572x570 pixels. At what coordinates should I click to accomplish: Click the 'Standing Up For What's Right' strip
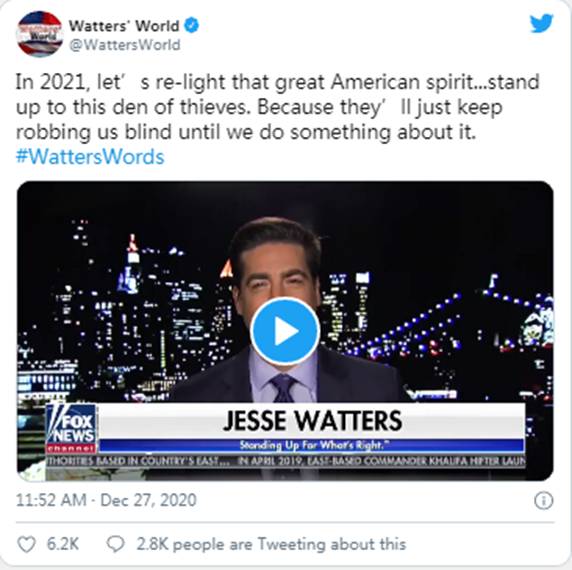312,446
